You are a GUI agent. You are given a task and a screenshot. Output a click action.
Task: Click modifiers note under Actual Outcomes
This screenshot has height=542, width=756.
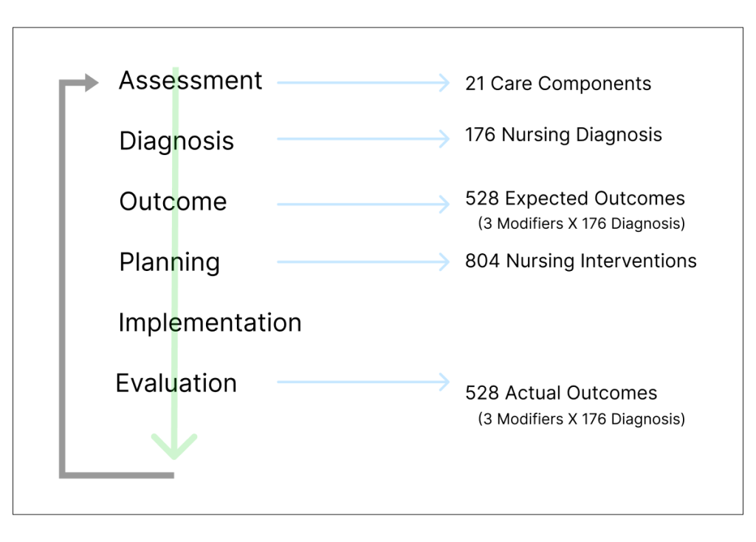point(582,419)
